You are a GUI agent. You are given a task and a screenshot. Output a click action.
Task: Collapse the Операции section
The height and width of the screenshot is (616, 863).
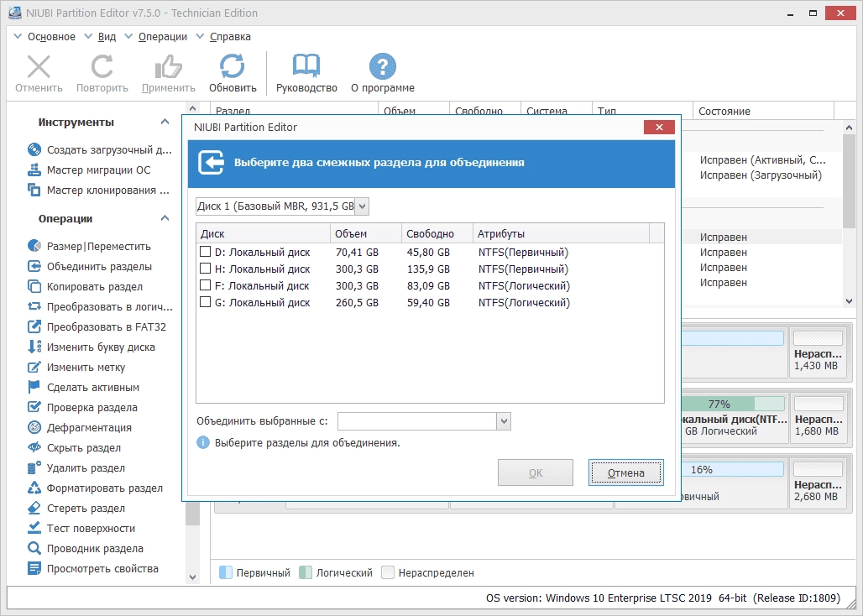tap(165, 218)
